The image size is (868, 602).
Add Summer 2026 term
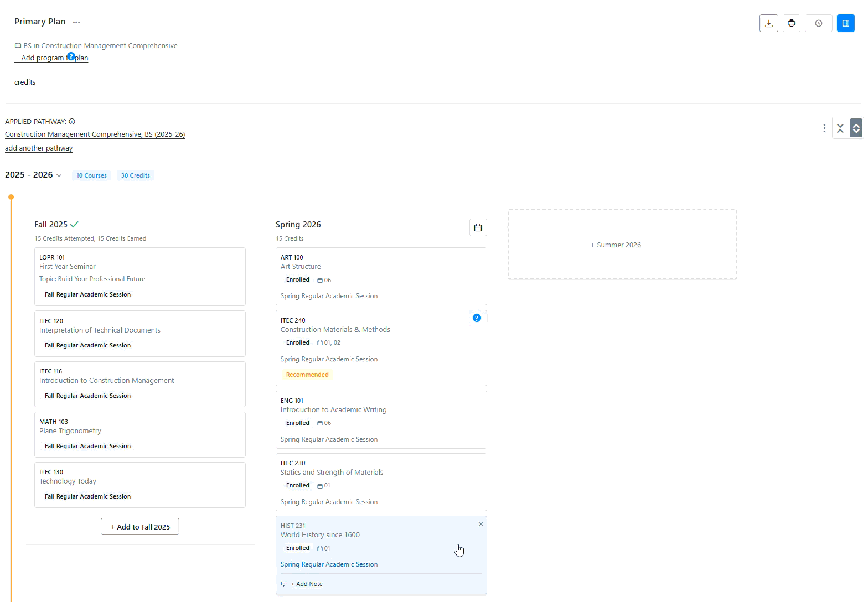click(622, 245)
